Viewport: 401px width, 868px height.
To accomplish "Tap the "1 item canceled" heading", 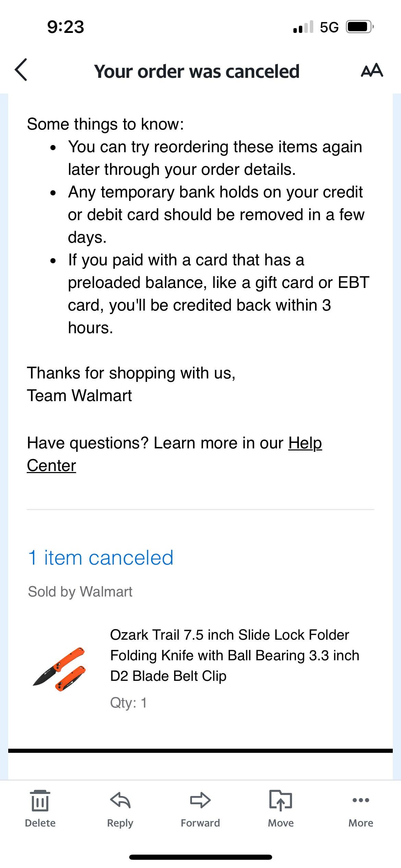I will (x=100, y=558).
